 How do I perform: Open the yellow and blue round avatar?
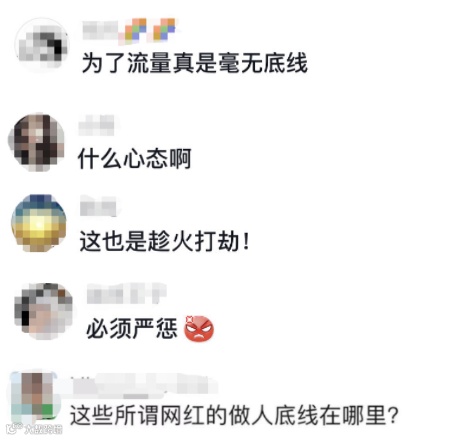click(39, 223)
